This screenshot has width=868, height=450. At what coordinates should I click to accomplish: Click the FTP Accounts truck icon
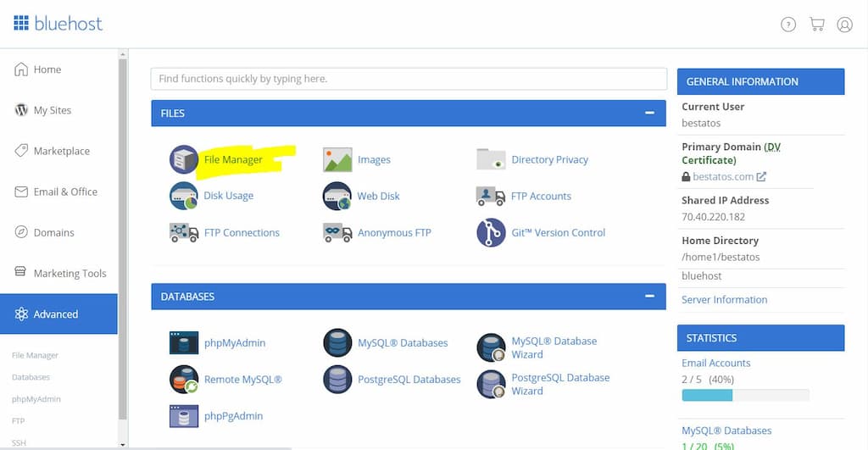tap(491, 196)
